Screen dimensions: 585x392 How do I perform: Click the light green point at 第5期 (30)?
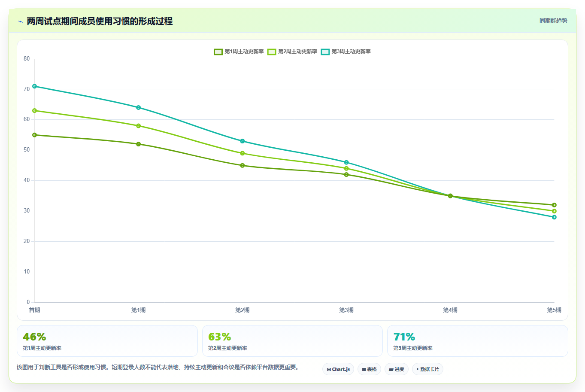coord(554,211)
